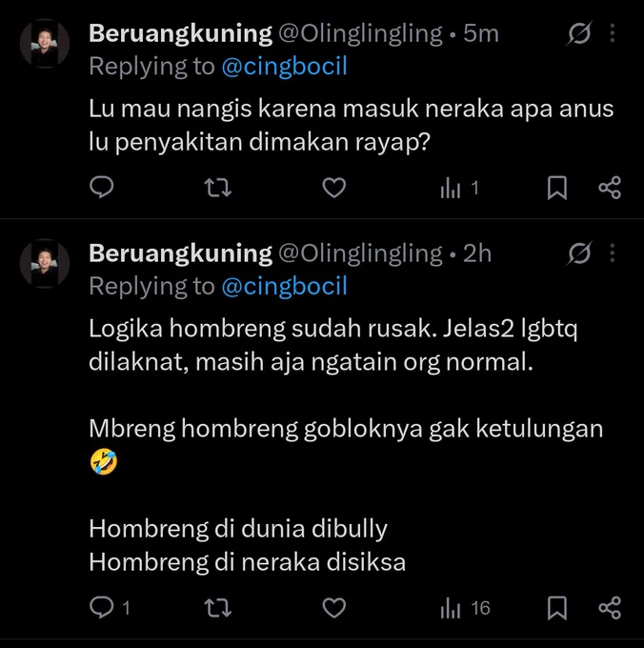644x648 pixels.
Task: Open Grok icon on second tweet
Action: 579,253
